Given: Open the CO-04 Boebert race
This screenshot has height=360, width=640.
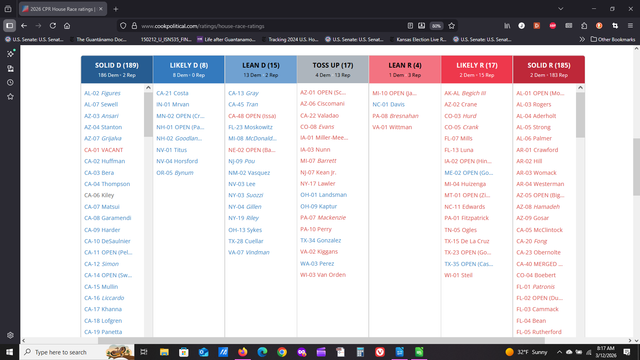Looking at the screenshot, I should point(536,275).
